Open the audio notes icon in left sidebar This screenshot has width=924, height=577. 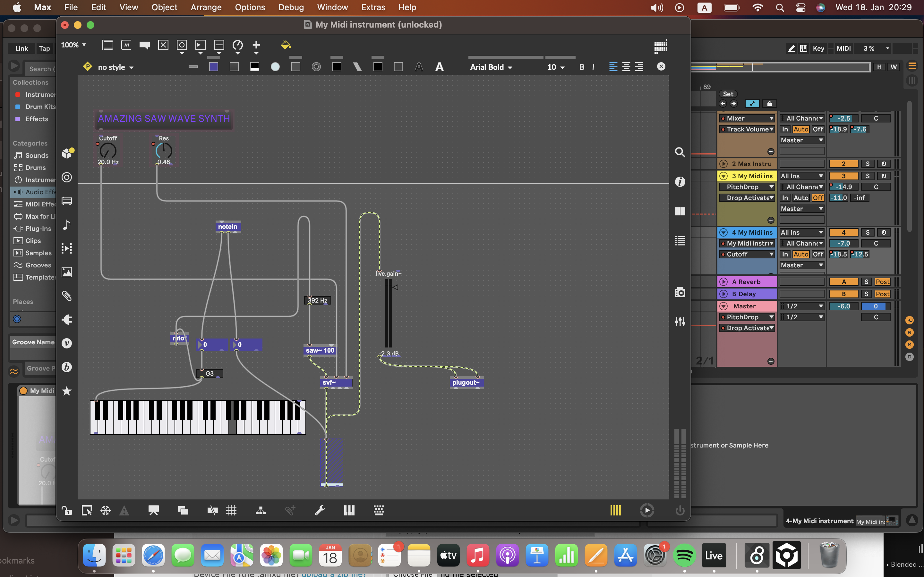(x=67, y=224)
